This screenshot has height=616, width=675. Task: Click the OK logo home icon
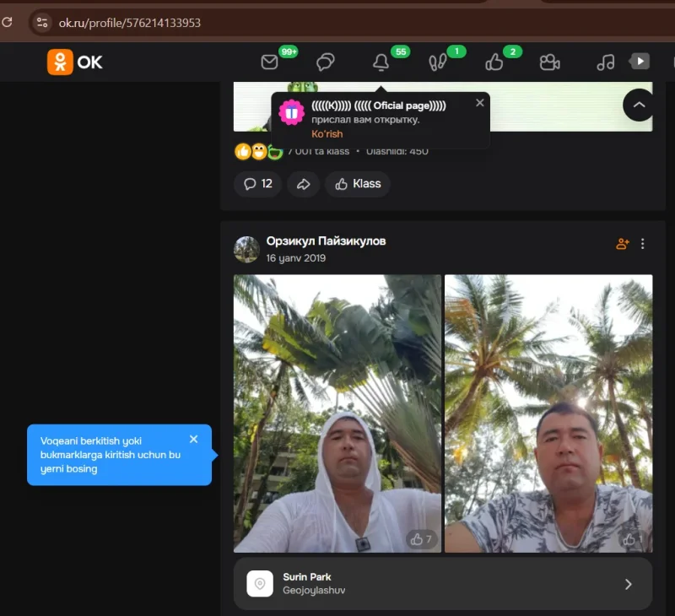[x=75, y=62]
